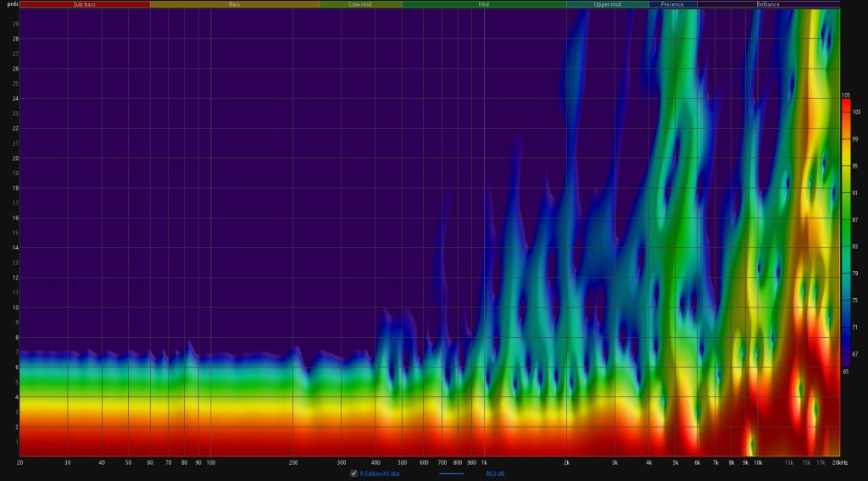Click the 100 frequency axis label

click(x=211, y=462)
